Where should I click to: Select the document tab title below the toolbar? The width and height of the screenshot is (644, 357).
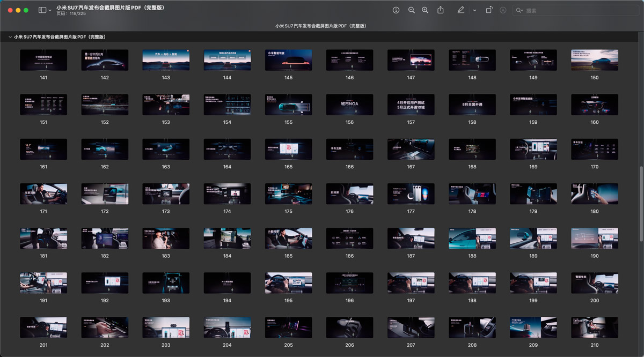[321, 26]
